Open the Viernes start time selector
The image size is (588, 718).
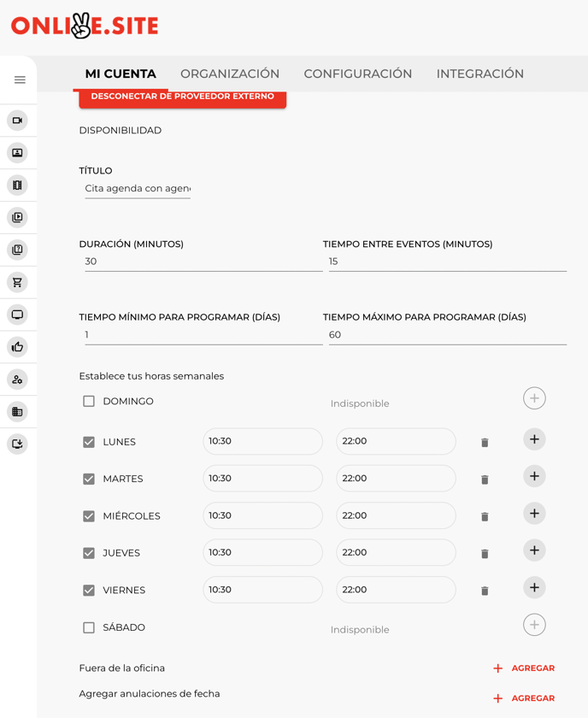[x=262, y=590]
